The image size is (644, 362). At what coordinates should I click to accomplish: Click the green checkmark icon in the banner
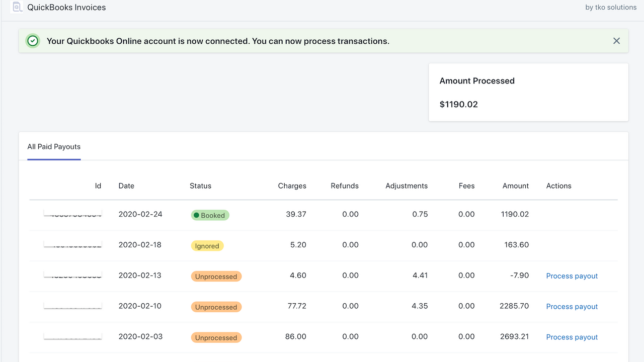pyautogui.click(x=32, y=41)
